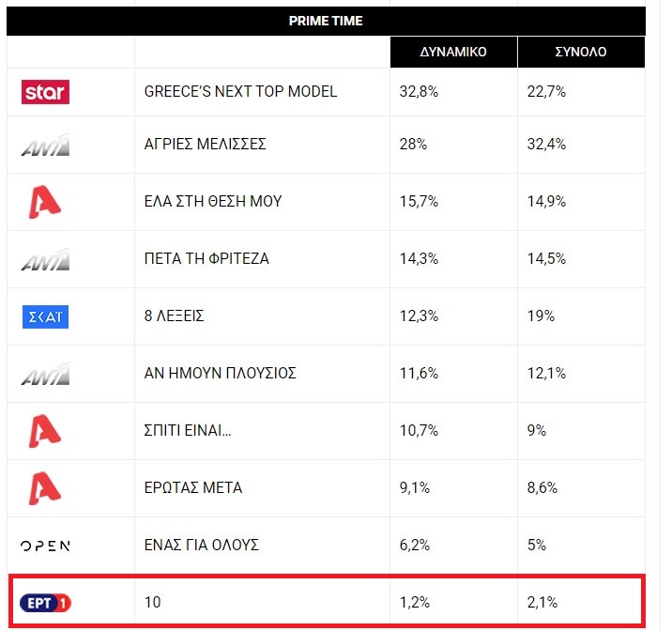Click the 8 ΛΕΞΕΙΣ program title
672x631 pixels.
tap(174, 316)
